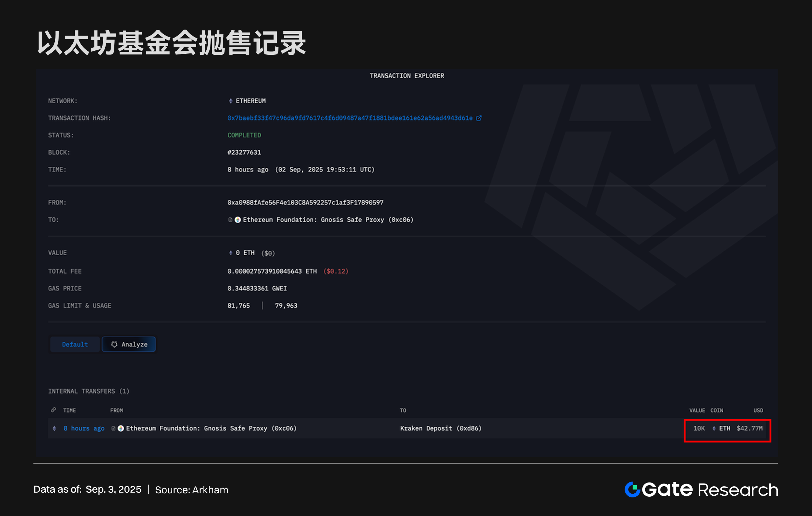This screenshot has width=812, height=516.
Task: Click the TO column header in transfers table
Action: click(x=403, y=410)
